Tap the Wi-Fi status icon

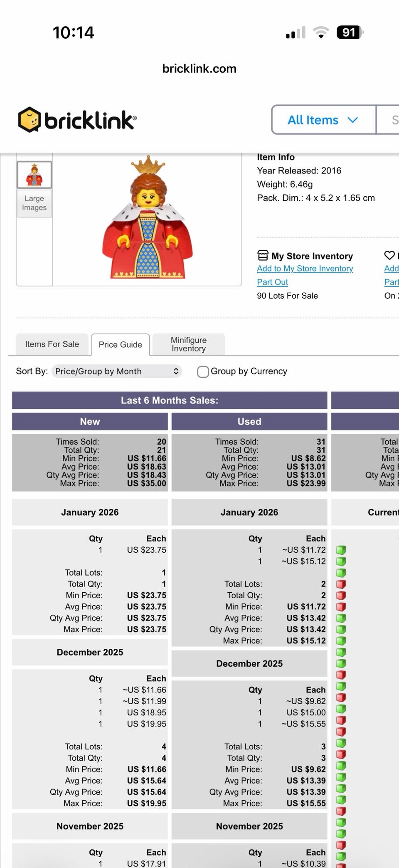[321, 32]
